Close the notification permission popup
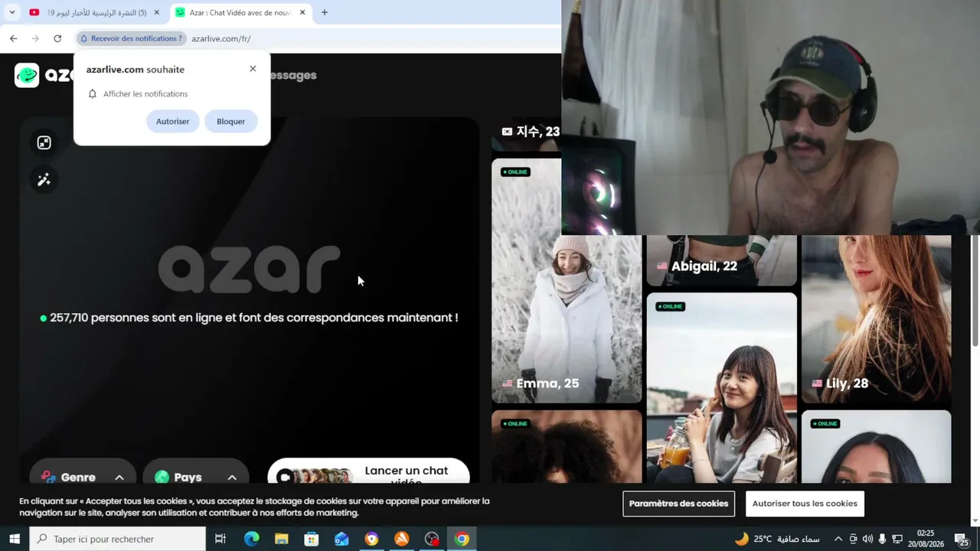Screen dimensions: 980x551 [253, 69]
